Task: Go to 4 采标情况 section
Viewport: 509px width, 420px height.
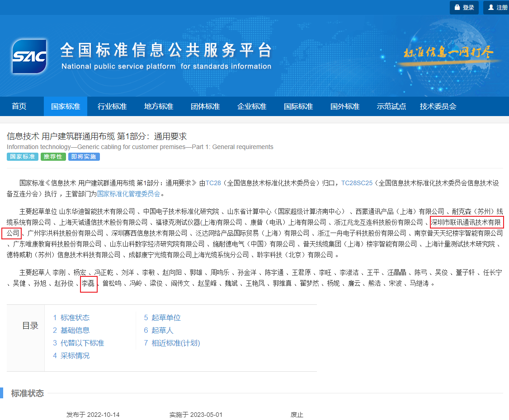Action: click(71, 356)
